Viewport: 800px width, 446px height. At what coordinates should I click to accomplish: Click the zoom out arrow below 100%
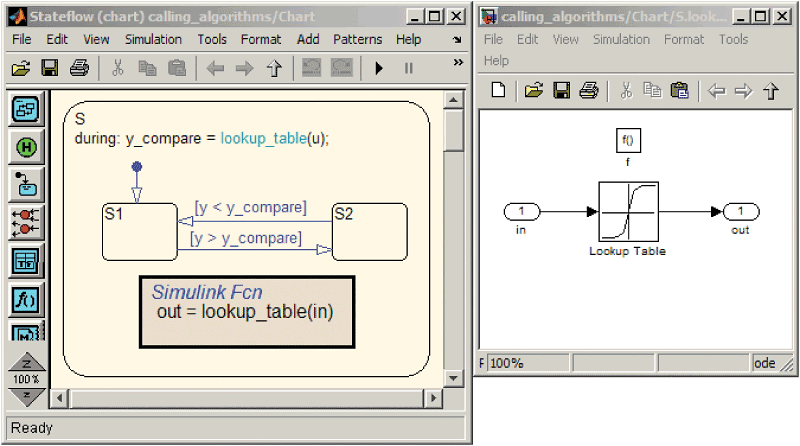[x=26, y=397]
